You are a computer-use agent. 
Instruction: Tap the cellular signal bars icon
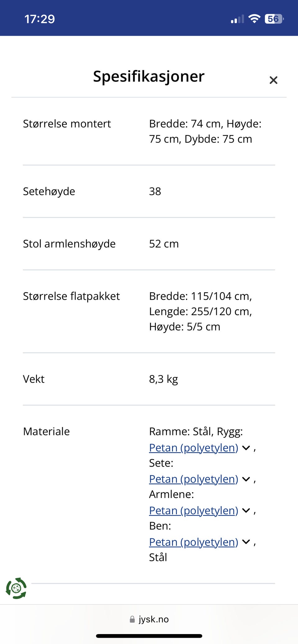tap(237, 19)
